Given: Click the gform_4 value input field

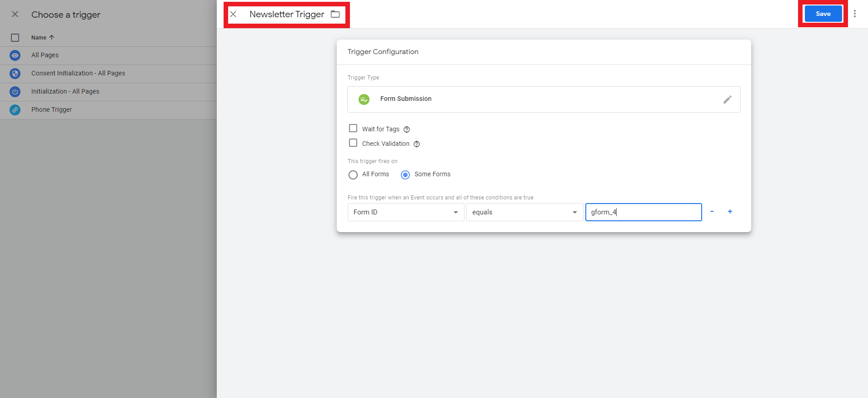Looking at the screenshot, I should tap(643, 212).
